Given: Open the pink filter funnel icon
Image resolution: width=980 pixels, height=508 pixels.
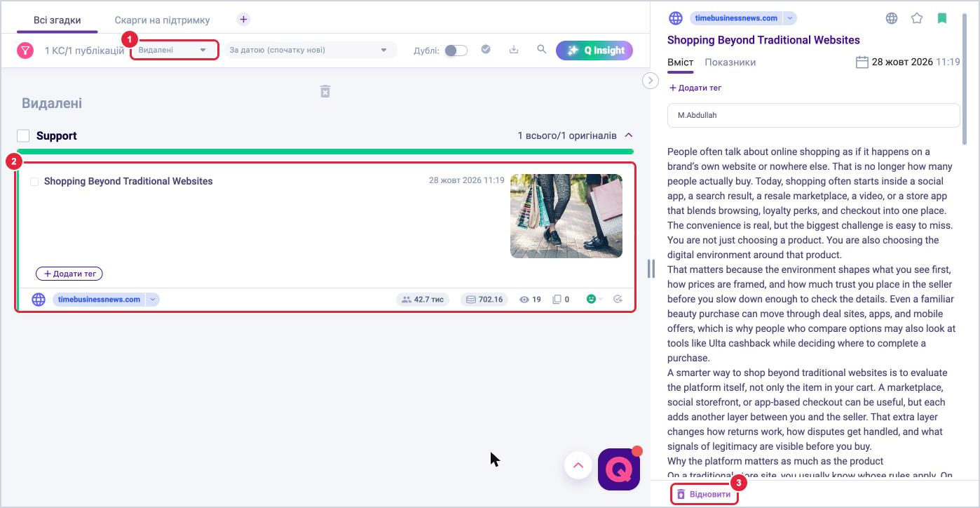Looking at the screenshot, I should [x=25, y=51].
